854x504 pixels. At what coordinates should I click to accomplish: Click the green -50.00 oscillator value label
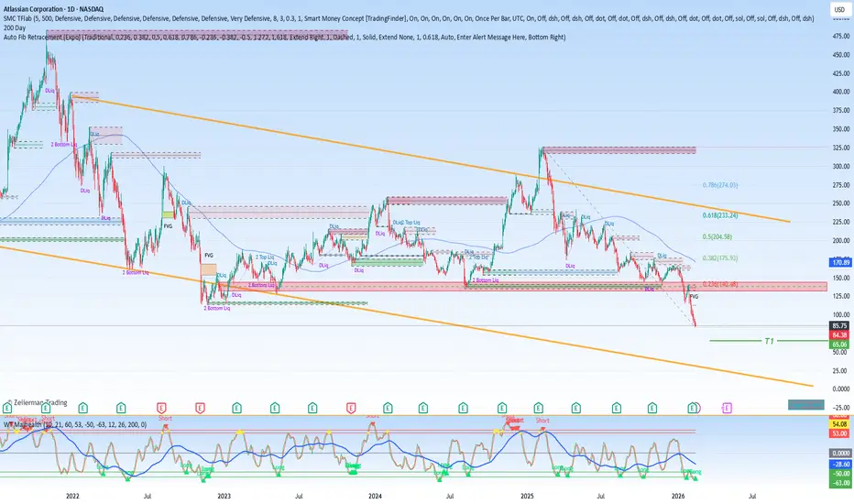[839, 474]
